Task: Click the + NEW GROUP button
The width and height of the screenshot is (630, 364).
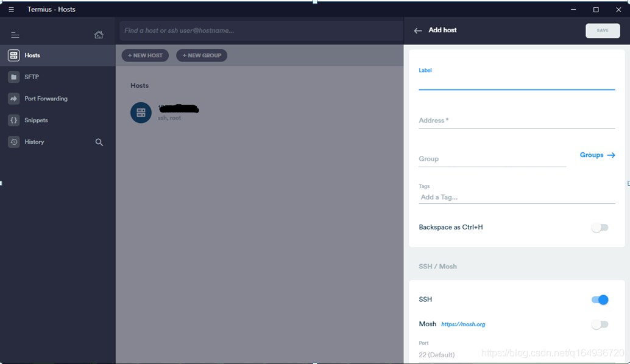Action: [x=202, y=55]
